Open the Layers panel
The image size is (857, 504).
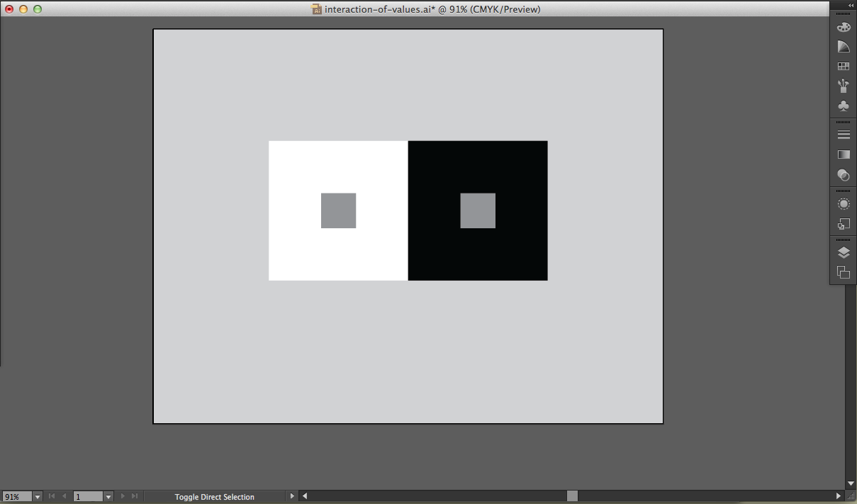[843, 252]
